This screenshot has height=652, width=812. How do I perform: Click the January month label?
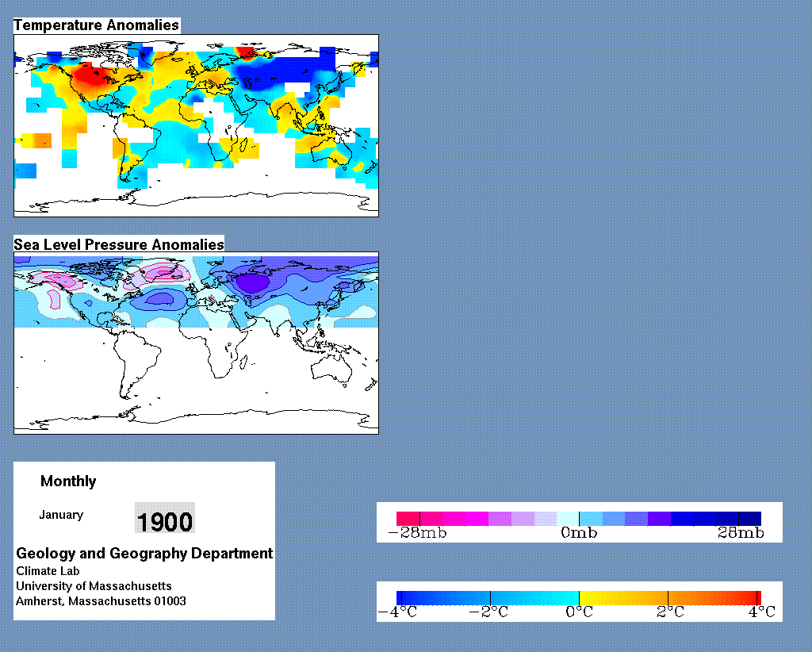pyautogui.click(x=61, y=515)
